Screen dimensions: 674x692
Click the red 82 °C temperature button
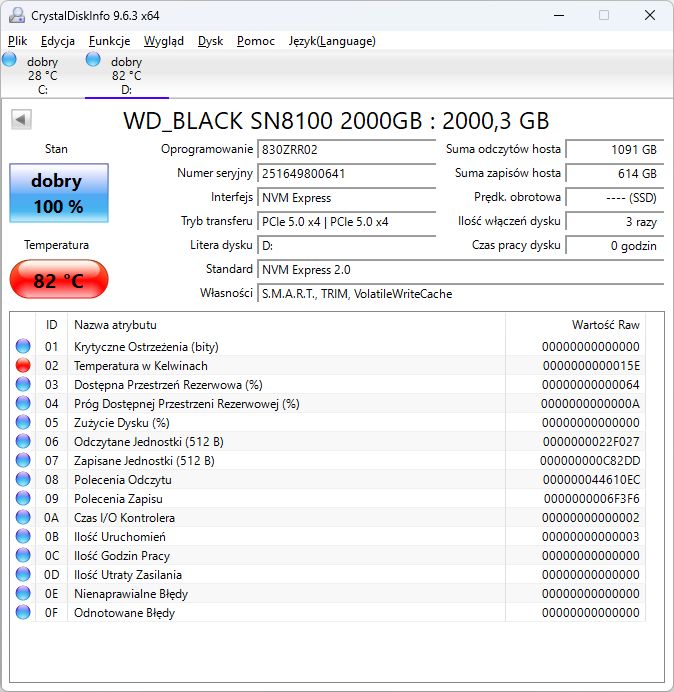point(59,280)
